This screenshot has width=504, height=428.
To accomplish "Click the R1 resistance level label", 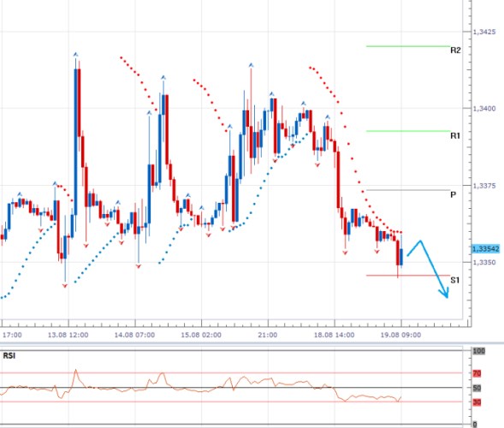I will point(455,136).
